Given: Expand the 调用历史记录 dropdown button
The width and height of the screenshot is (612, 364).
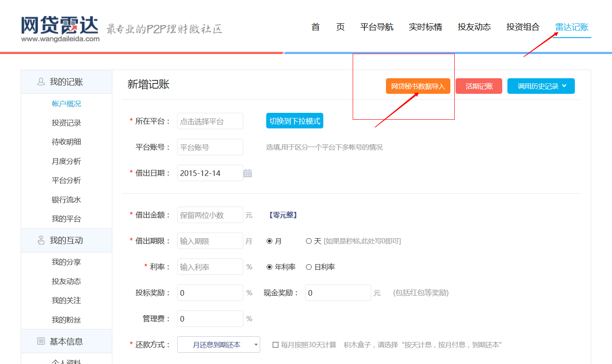Looking at the screenshot, I should pos(541,86).
